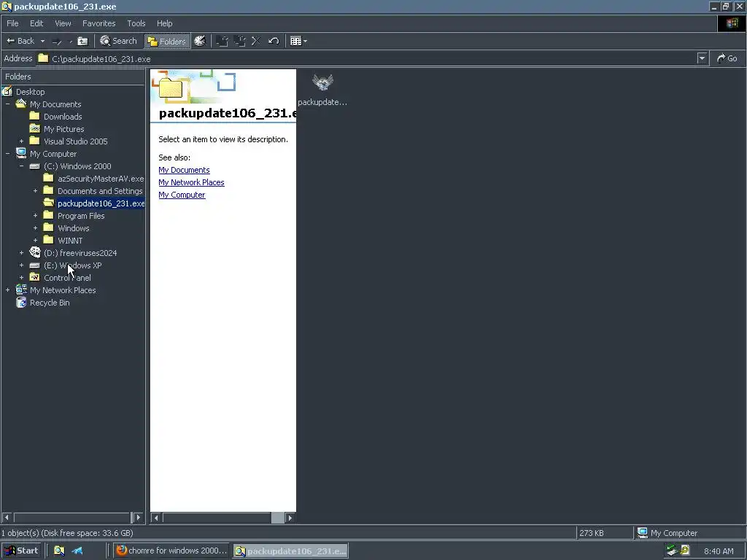Select the Downloads folder in tree
This screenshot has height=560, width=747.
[63, 117]
